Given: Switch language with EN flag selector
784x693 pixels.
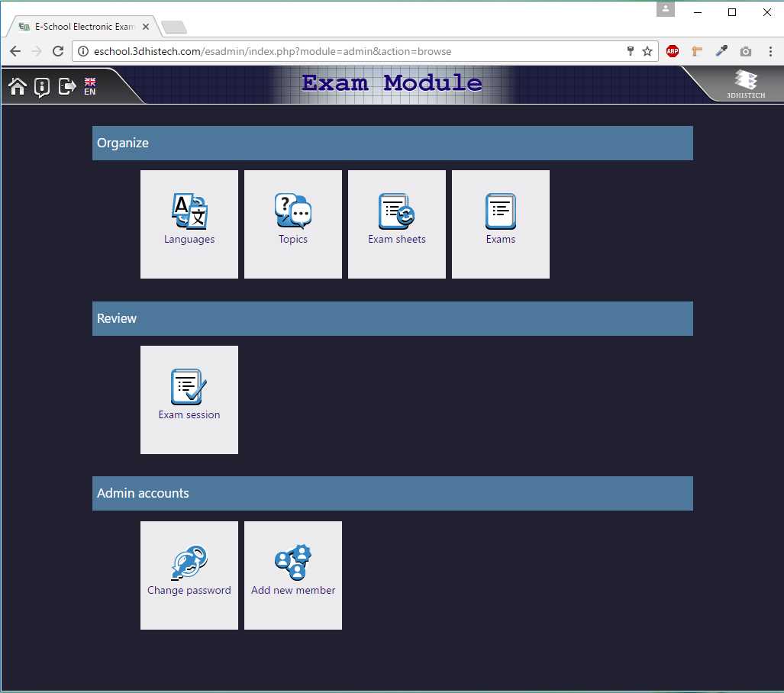Looking at the screenshot, I should [x=90, y=86].
